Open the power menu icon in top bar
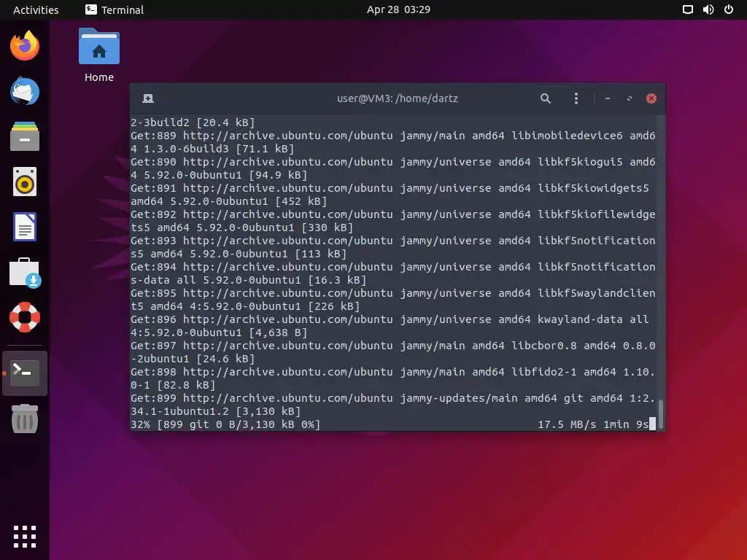 [729, 9]
